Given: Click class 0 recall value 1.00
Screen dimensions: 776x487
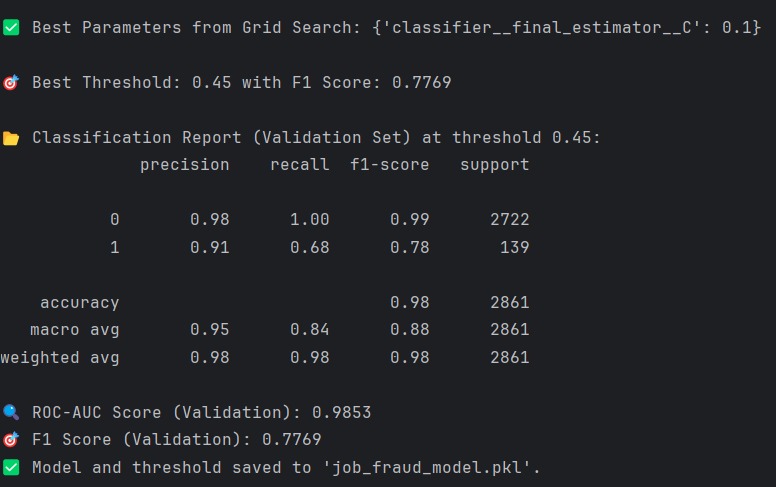Looking at the screenshot, I should pos(309,219).
